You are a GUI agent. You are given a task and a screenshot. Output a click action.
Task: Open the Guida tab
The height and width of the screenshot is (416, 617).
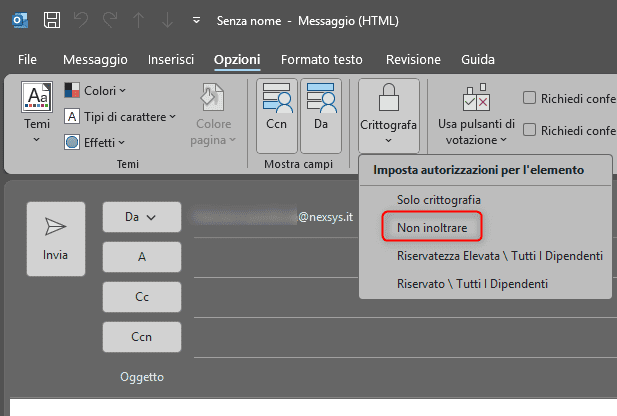[478, 59]
